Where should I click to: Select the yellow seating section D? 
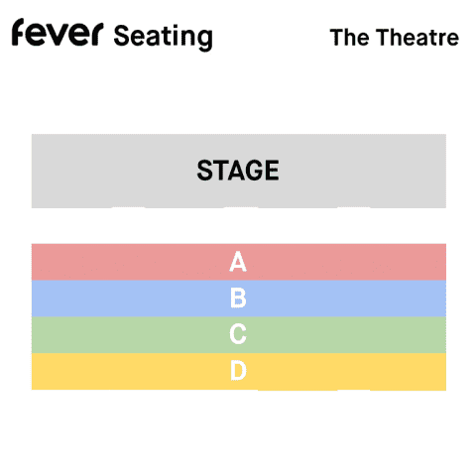[239, 372]
